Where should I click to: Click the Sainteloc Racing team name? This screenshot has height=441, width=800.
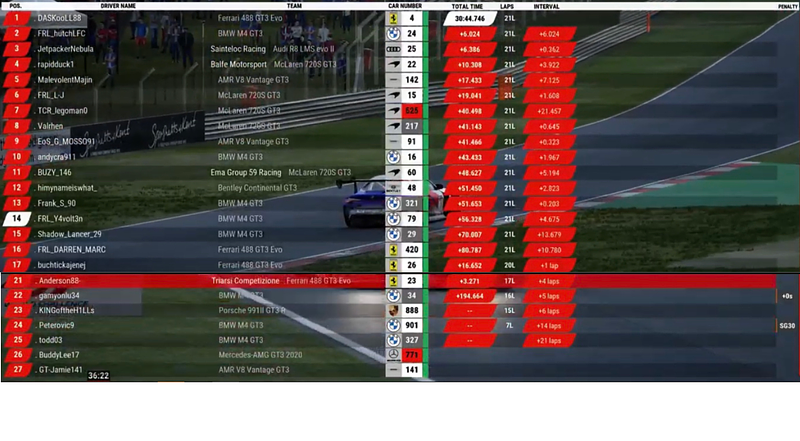(238, 49)
